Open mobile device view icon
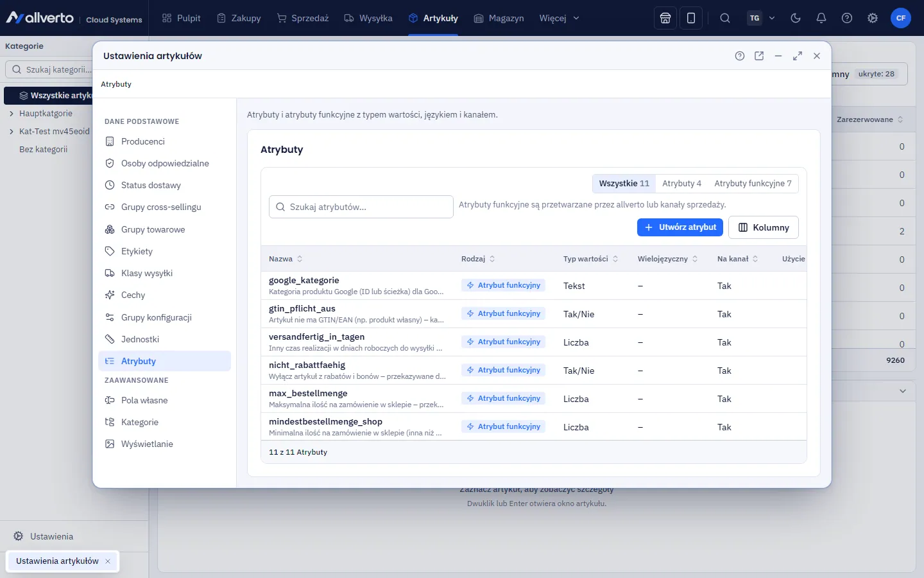 pos(691,18)
